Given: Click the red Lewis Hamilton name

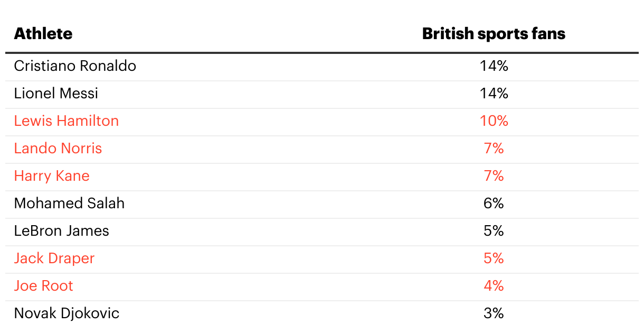Looking at the screenshot, I should (x=67, y=121).
